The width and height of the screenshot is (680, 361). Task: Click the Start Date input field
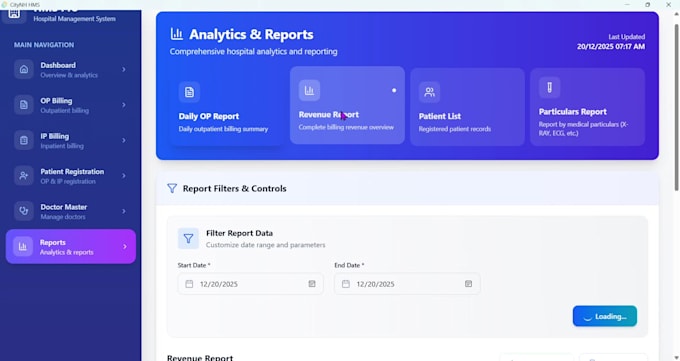(251, 284)
